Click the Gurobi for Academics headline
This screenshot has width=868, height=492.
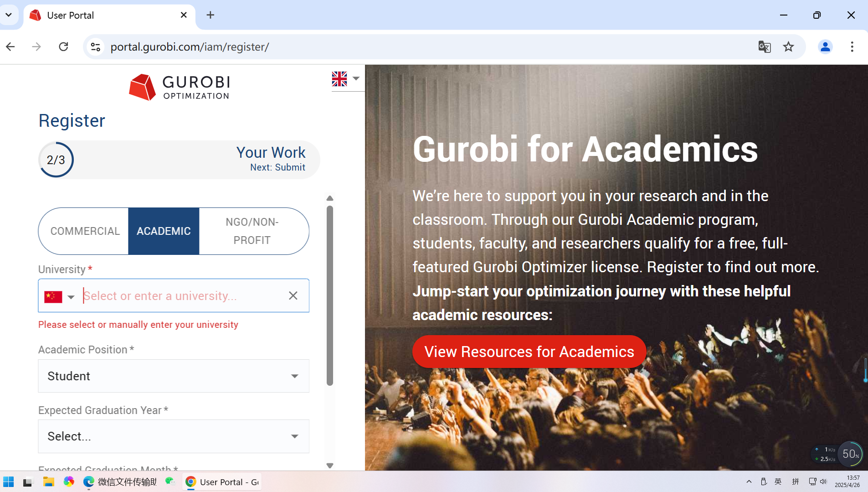coord(585,149)
